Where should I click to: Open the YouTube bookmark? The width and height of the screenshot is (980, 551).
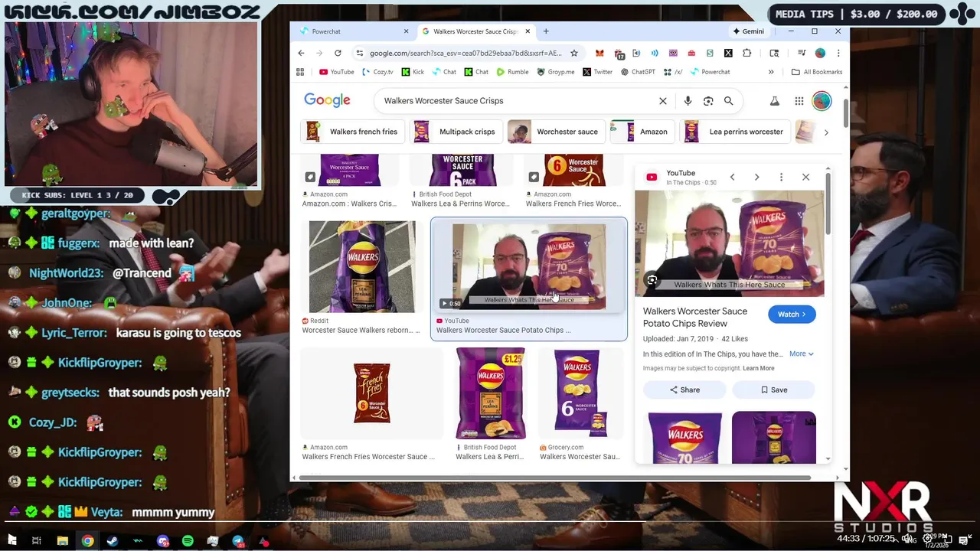point(337,72)
